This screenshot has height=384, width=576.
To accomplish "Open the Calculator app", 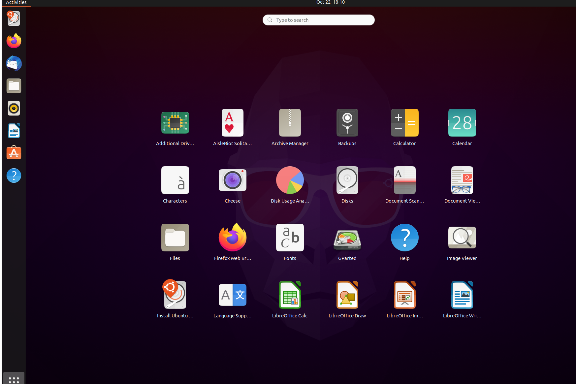I will [404, 123].
